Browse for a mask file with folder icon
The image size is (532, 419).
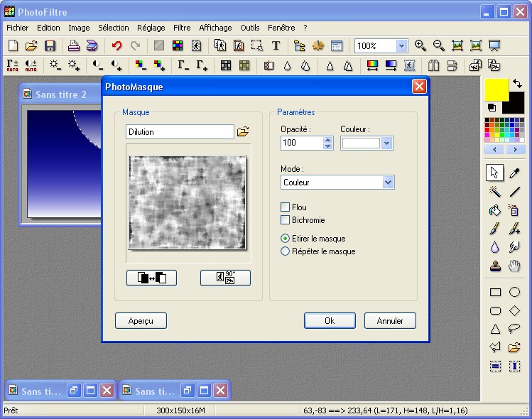(243, 131)
